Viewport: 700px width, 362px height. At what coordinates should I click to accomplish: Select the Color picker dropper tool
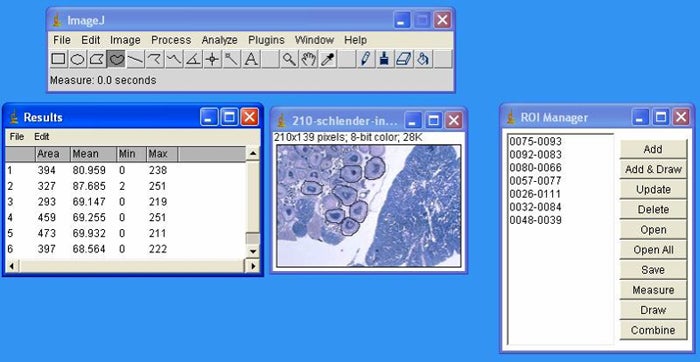[328, 59]
